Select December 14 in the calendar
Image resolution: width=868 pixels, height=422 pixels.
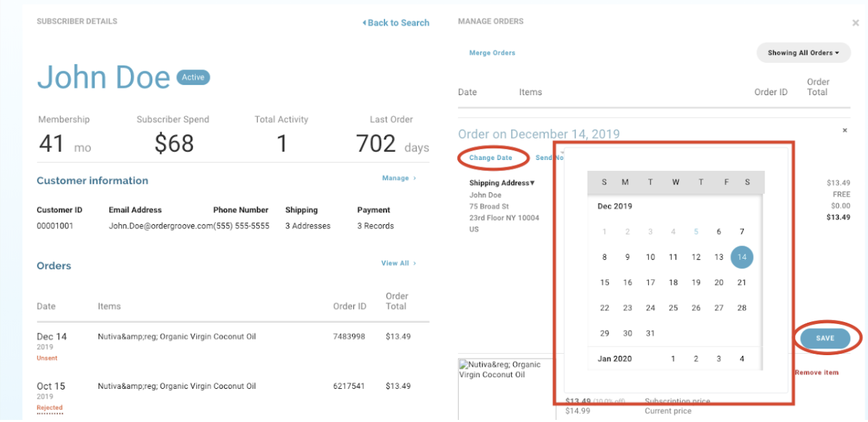[x=741, y=257]
